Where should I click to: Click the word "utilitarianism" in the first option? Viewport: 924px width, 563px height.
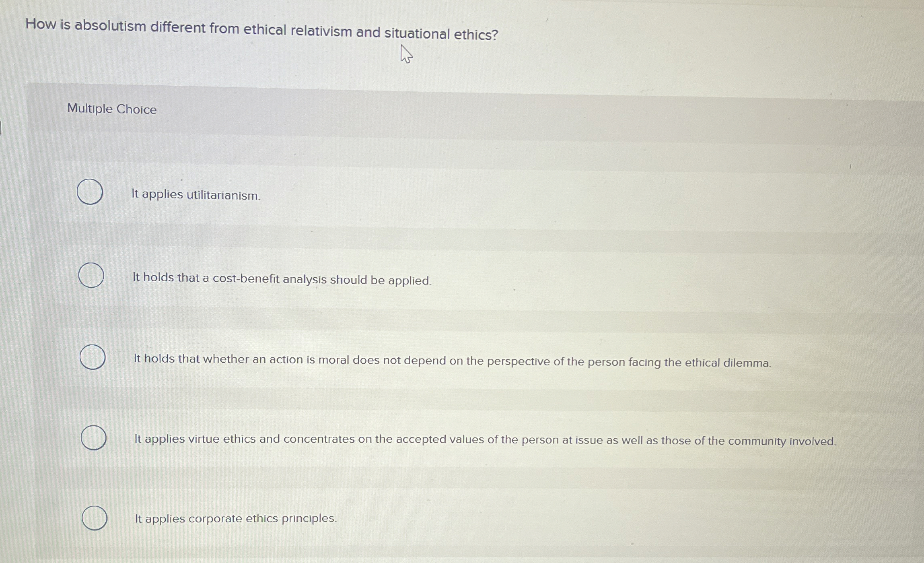tap(224, 195)
